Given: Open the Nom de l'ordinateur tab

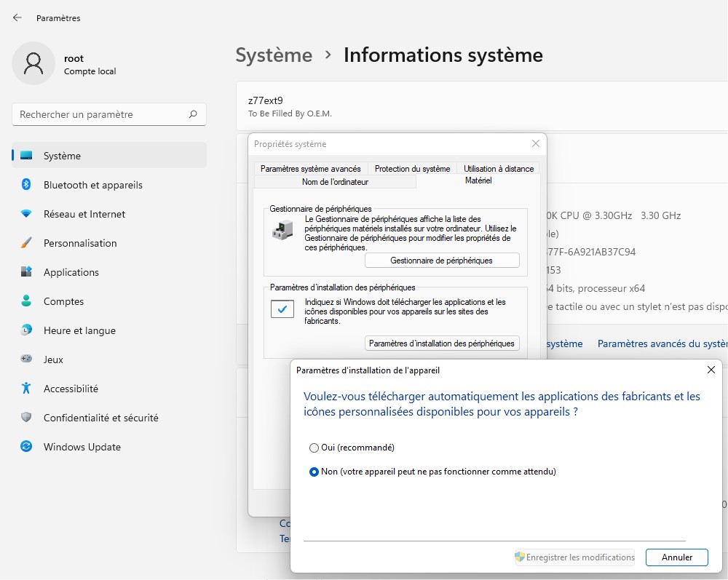Looking at the screenshot, I should [335, 181].
